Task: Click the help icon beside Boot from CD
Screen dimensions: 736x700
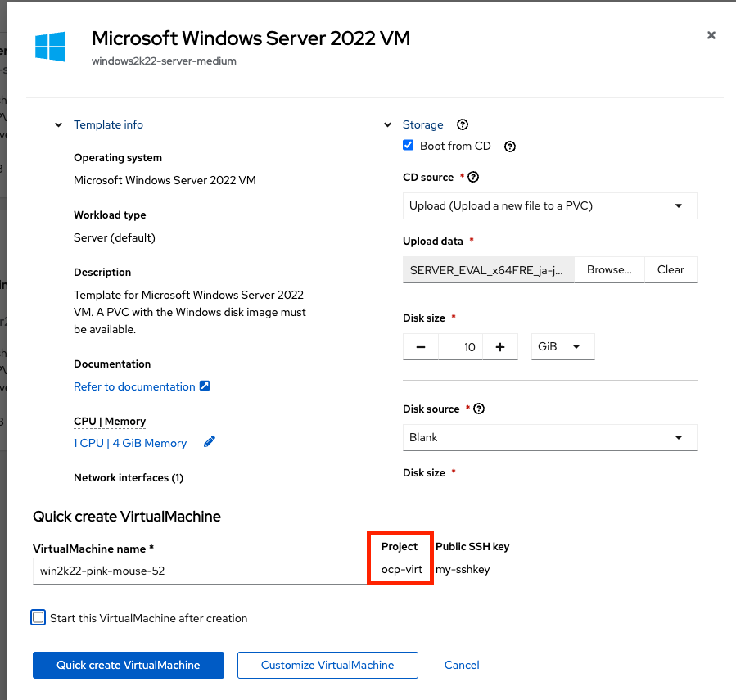Action: (x=510, y=147)
